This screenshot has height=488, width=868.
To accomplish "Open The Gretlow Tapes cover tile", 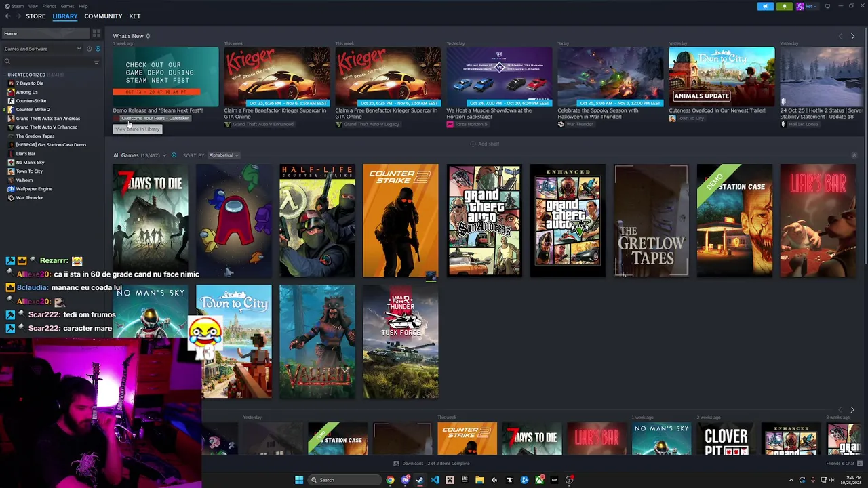I will click(x=651, y=220).
